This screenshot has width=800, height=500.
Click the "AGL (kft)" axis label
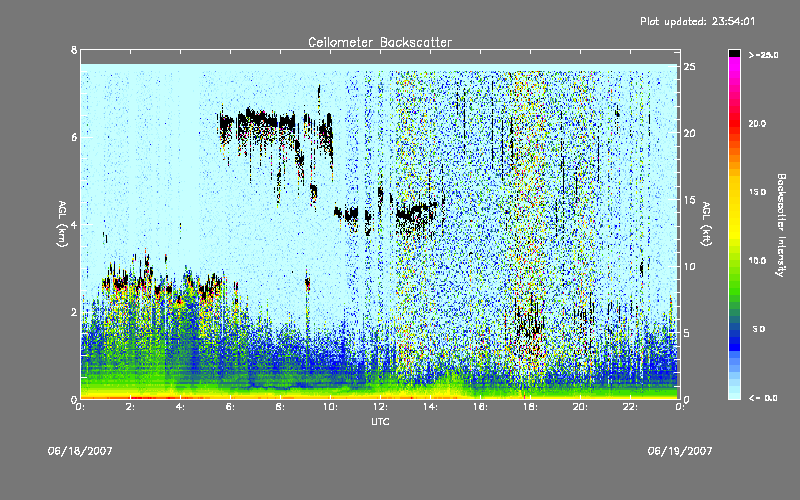[x=706, y=224]
